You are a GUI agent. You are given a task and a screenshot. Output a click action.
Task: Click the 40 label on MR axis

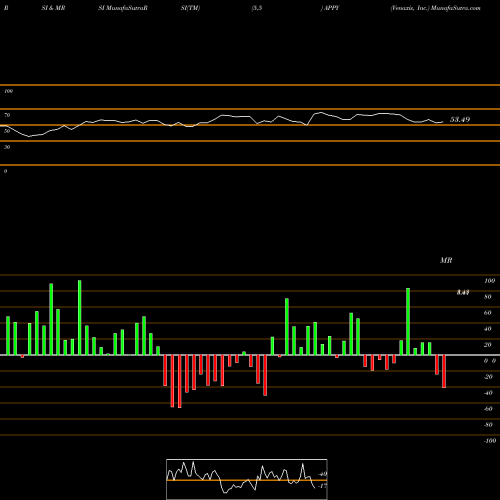[488, 329]
